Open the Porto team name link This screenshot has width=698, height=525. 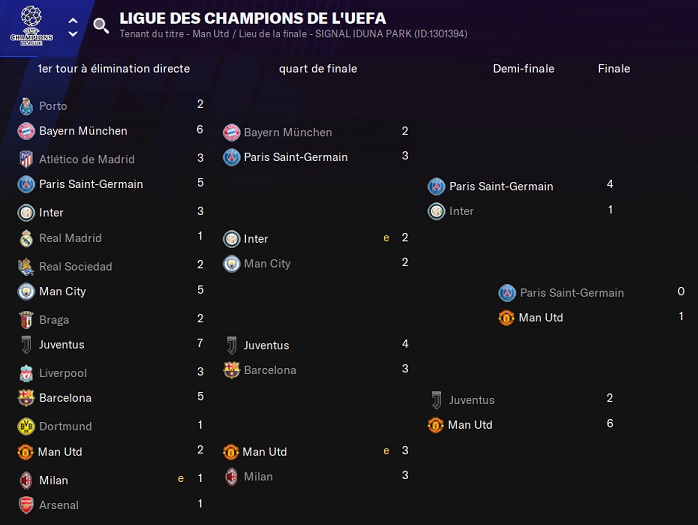[x=53, y=106]
